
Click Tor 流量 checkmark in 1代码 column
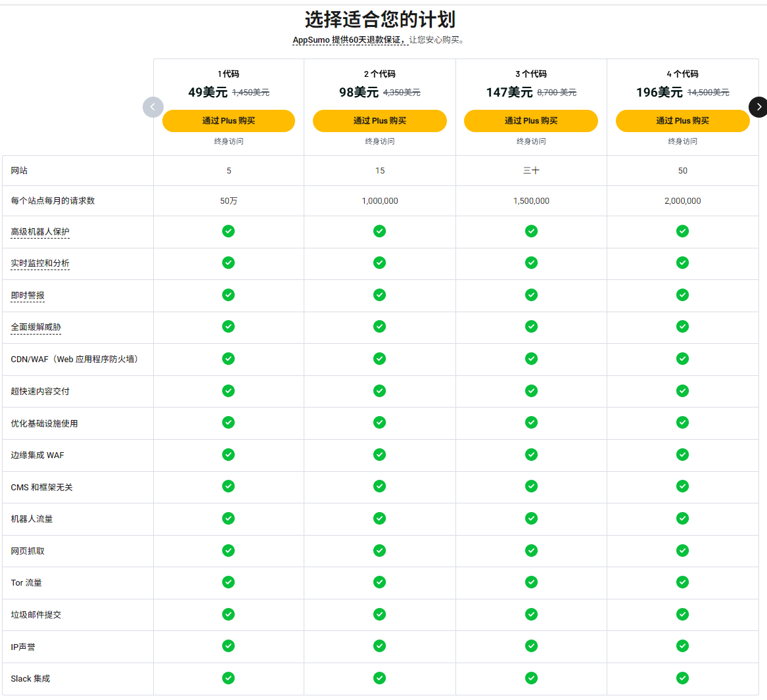pos(229,582)
